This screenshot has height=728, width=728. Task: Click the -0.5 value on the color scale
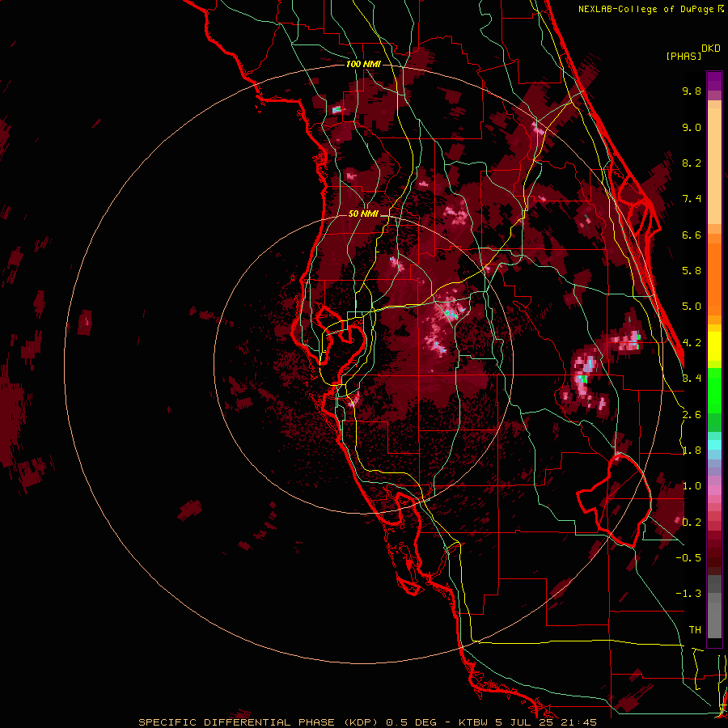pos(688,557)
